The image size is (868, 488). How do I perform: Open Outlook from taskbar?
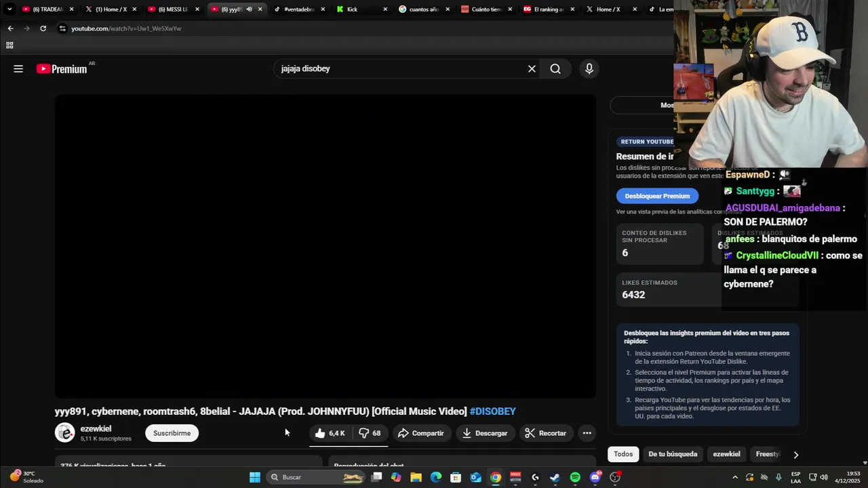[476, 477]
